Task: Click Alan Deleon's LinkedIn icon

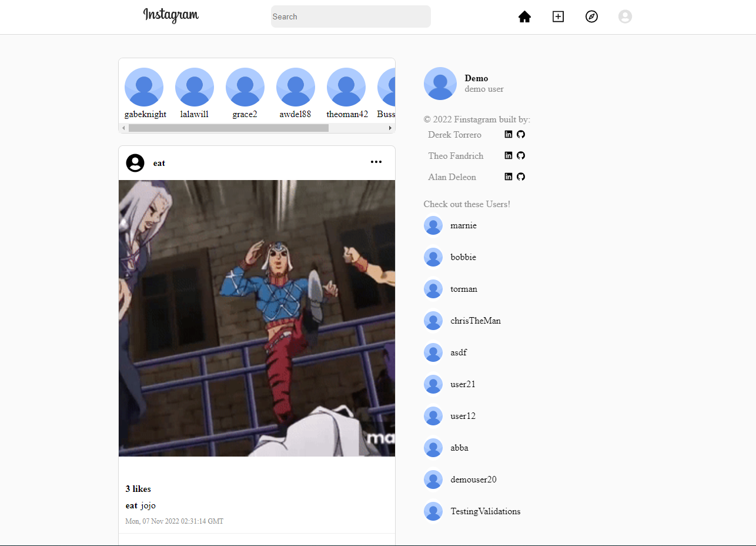Action: (508, 177)
